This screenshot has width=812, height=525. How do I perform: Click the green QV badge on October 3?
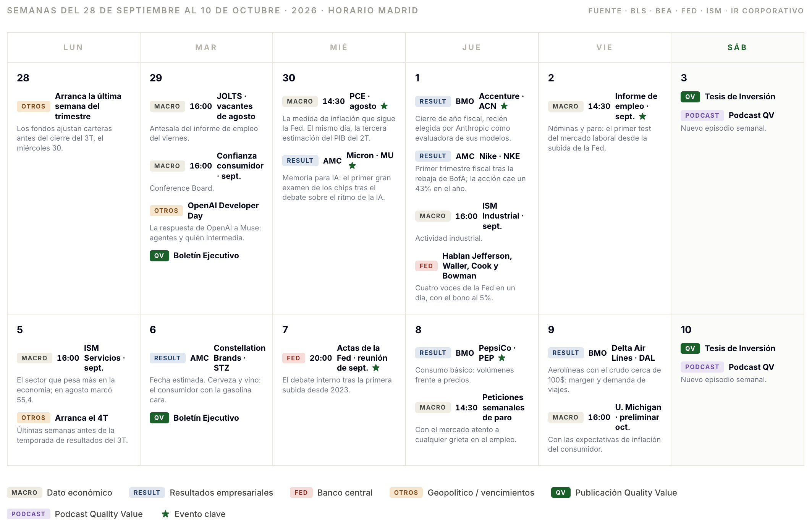click(x=690, y=97)
